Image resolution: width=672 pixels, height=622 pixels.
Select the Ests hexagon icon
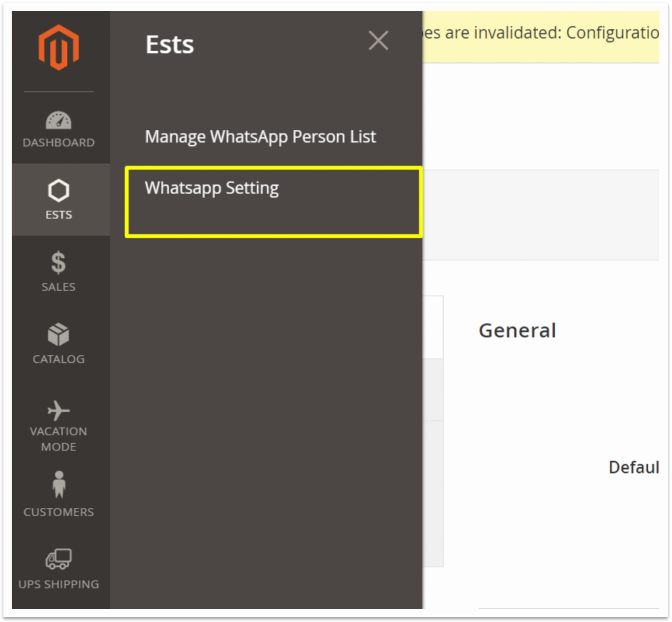click(59, 191)
